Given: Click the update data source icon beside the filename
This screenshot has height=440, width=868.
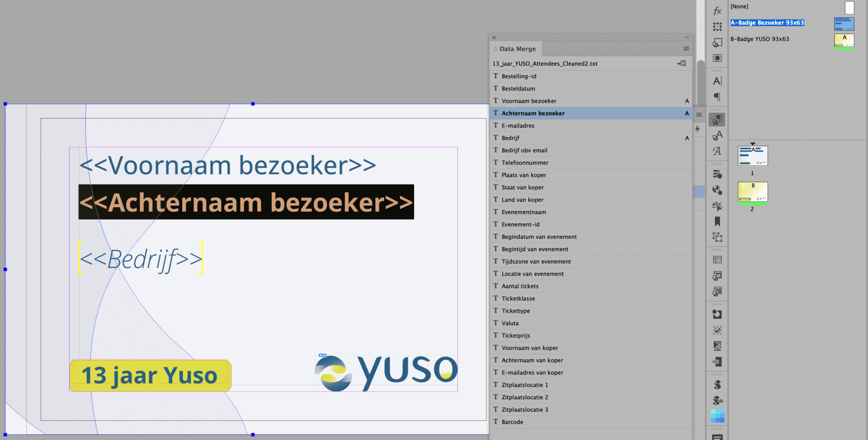Looking at the screenshot, I should [681, 63].
